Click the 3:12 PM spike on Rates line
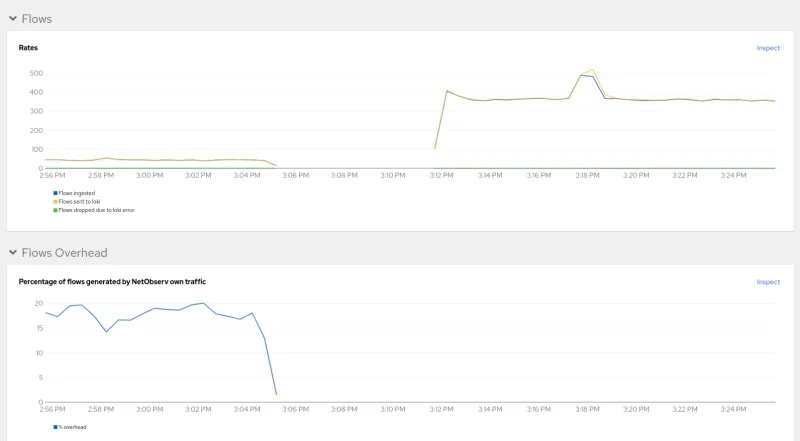Viewport: 800px width, 441px height. tap(447, 91)
